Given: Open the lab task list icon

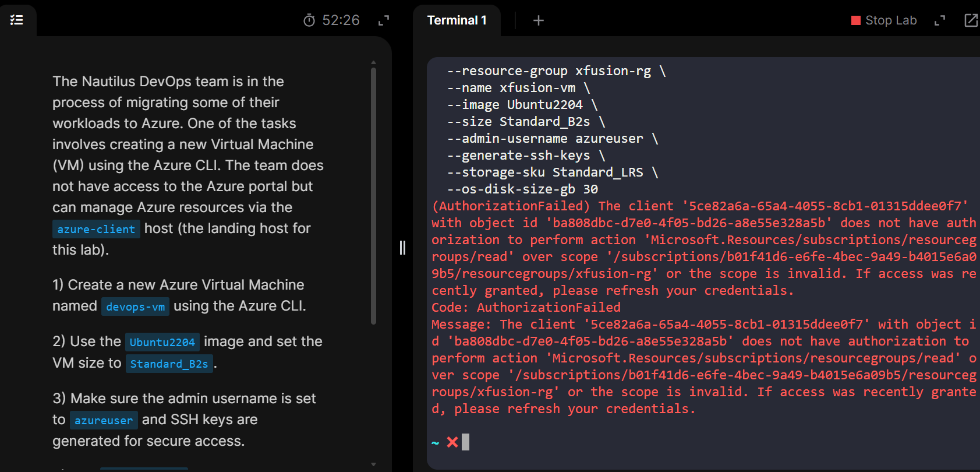Looking at the screenshot, I should click(17, 20).
